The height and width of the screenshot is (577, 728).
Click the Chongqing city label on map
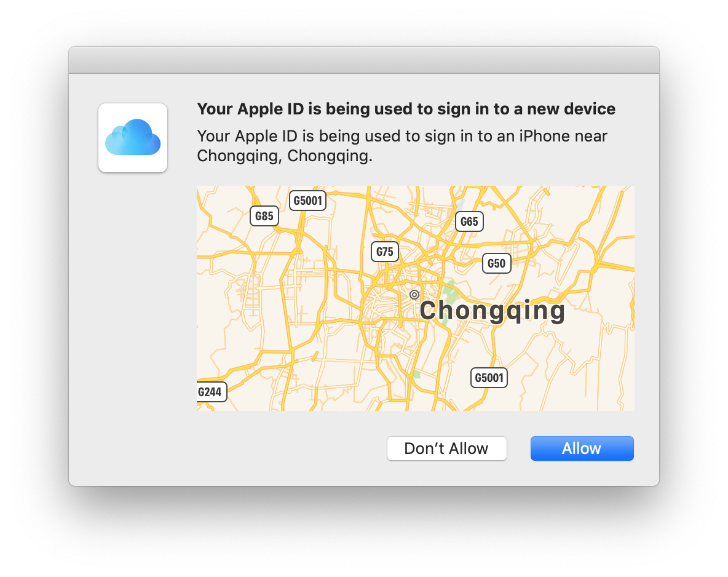point(492,310)
